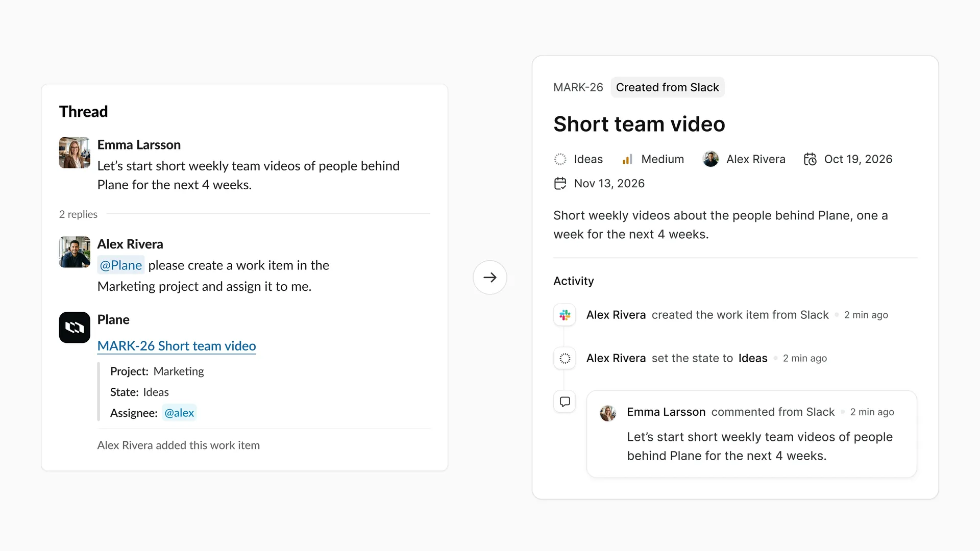Click the Plane bot name in Thread
The width and height of the screenshot is (980, 551).
[x=113, y=320]
